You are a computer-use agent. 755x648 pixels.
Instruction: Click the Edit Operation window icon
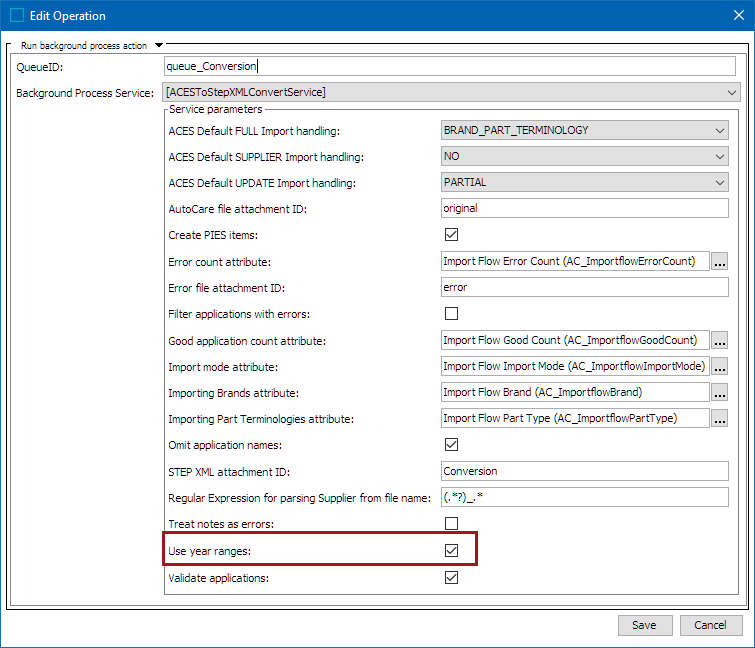click(17, 15)
